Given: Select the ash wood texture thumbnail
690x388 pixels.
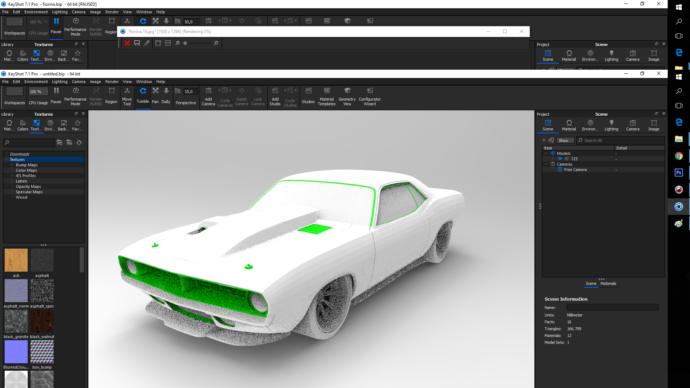Looking at the screenshot, I should pyautogui.click(x=16, y=260).
